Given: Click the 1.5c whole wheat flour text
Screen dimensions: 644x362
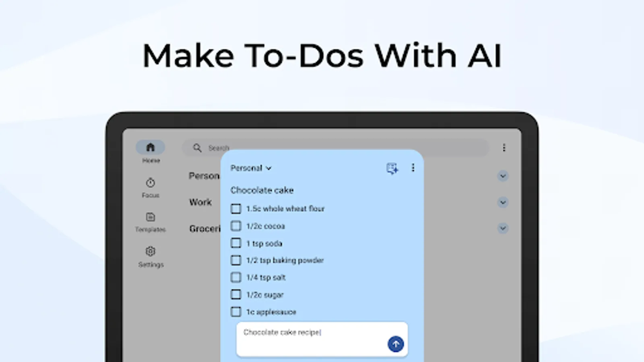Looking at the screenshot, I should [x=285, y=209].
